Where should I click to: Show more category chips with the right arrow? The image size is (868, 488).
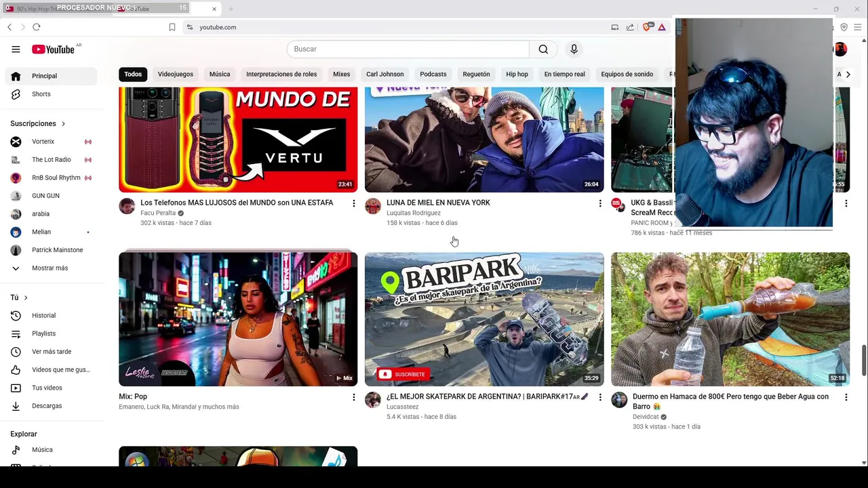click(848, 75)
